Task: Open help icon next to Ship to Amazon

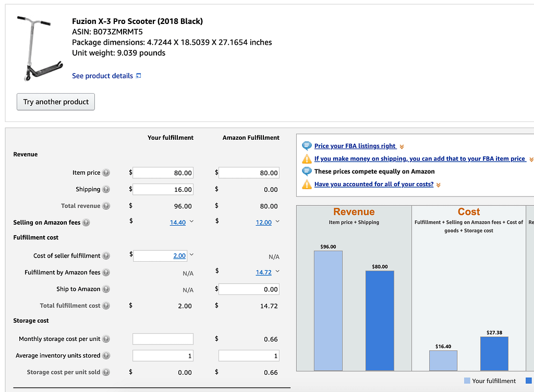Action: coord(106,289)
